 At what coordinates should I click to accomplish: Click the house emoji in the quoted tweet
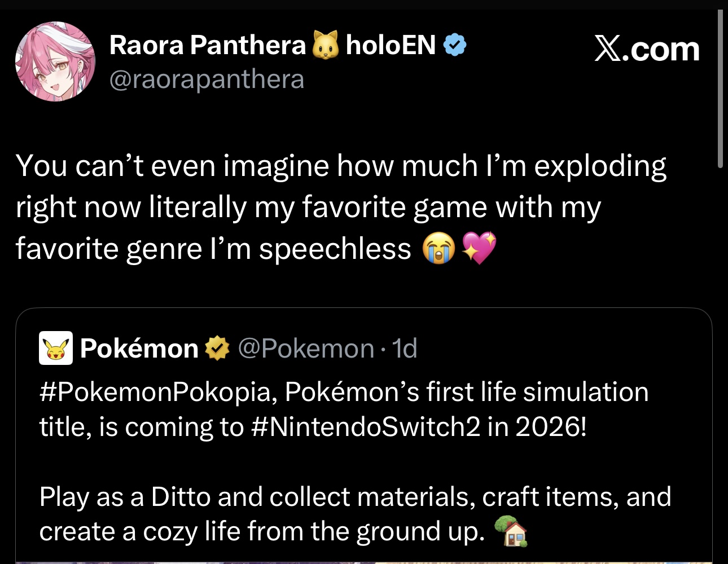[511, 532]
